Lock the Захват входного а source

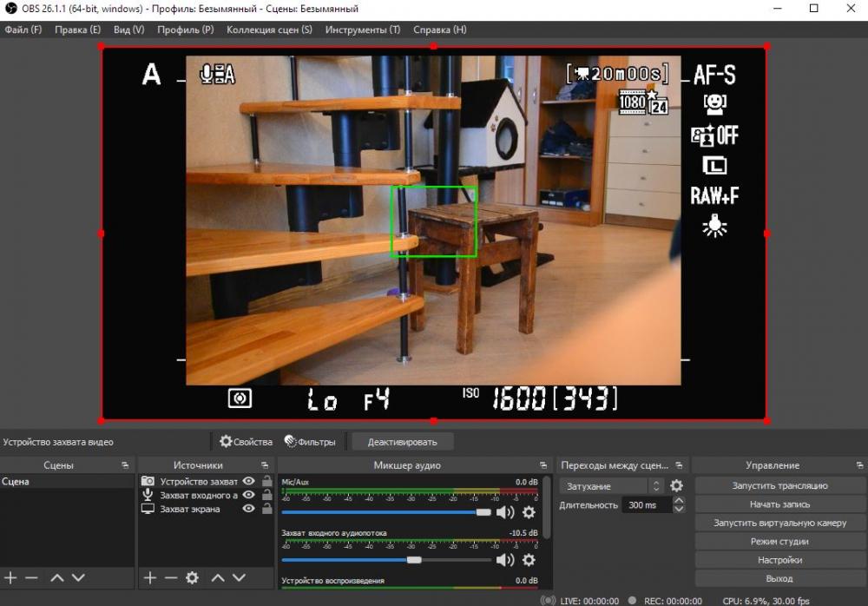[x=266, y=495]
